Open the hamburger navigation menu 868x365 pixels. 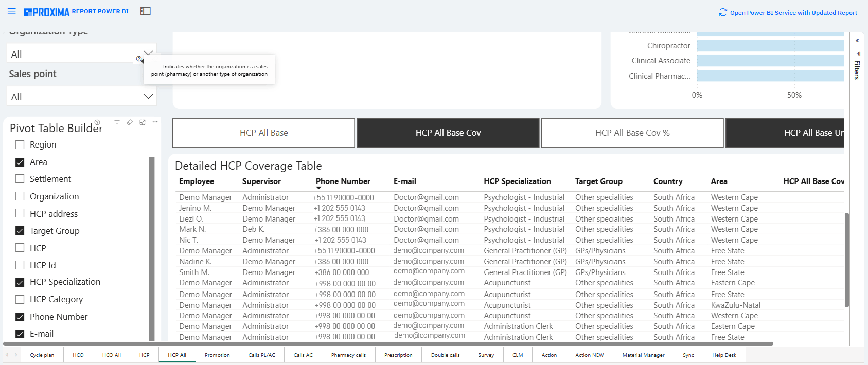[11, 11]
